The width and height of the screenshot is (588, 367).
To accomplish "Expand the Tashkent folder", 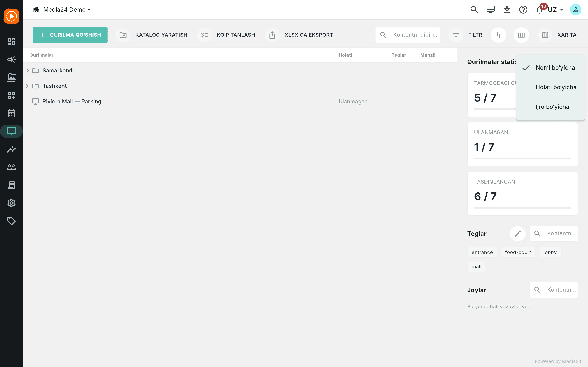I will (27, 86).
